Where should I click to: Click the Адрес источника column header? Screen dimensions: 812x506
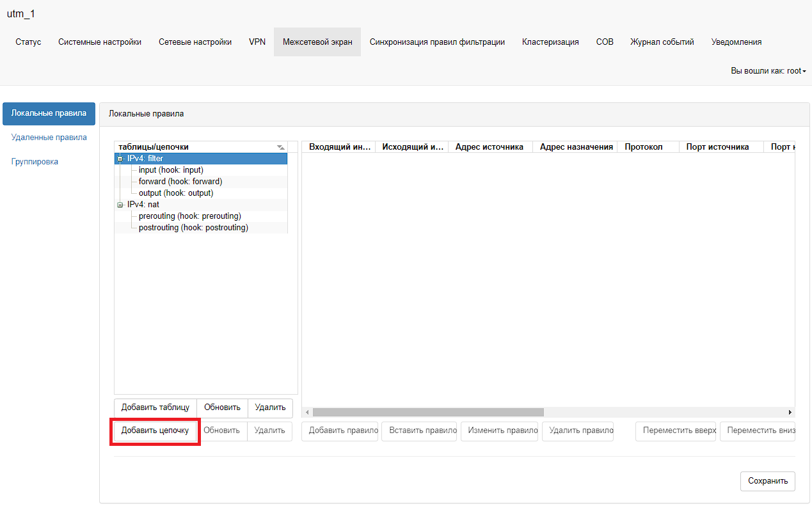click(x=489, y=147)
